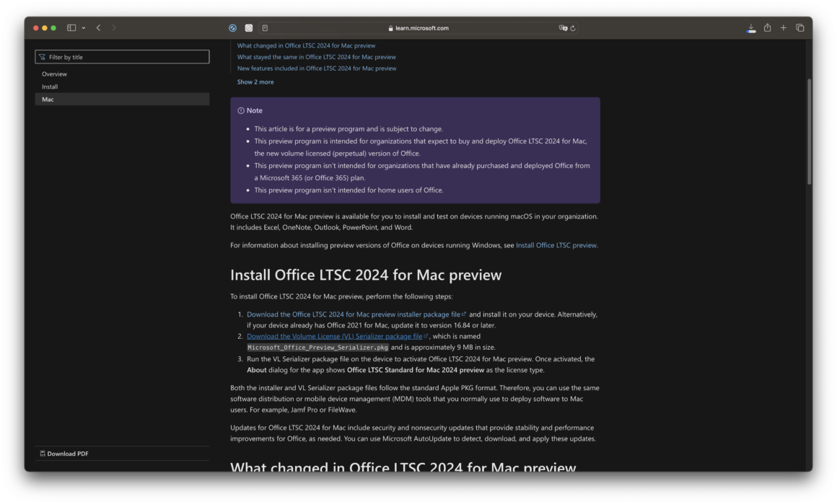Click the 'This article is for a preview program' bullet
This screenshot has width=837, height=504.
349,129
